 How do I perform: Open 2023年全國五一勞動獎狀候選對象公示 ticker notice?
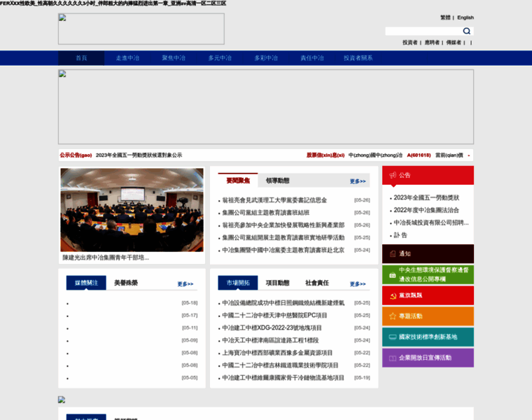(139, 155)
